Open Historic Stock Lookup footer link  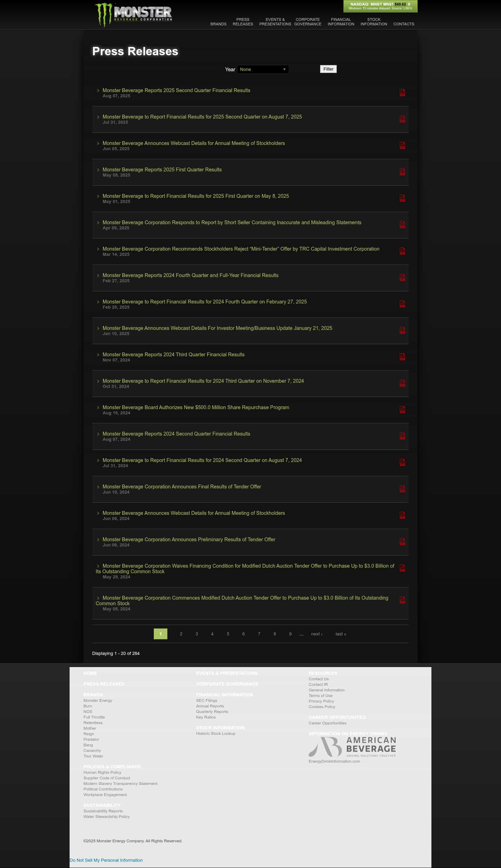coord(216,733)
